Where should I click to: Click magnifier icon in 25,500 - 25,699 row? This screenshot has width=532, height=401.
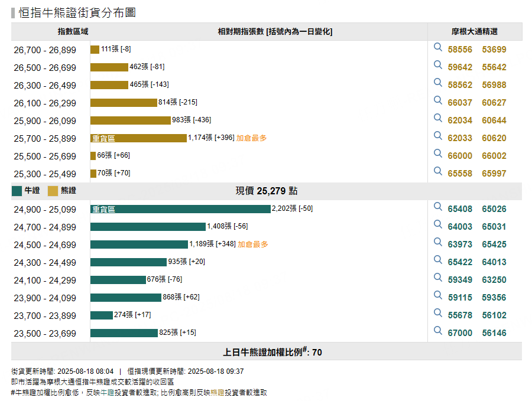[x=438, y=153]
